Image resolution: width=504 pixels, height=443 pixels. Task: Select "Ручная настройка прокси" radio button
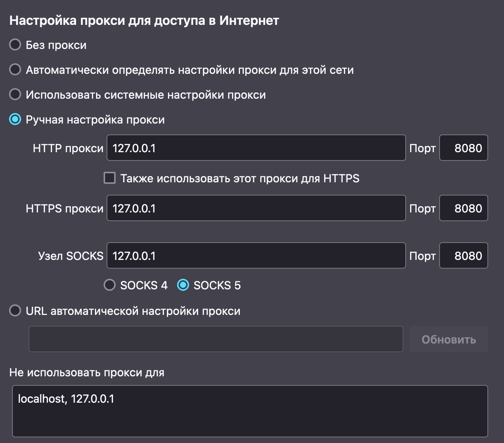[15, 119]
